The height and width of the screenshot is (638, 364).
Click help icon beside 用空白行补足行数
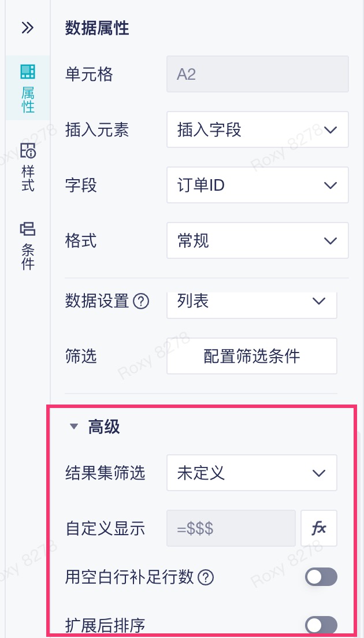pyautogui.click(x=206, y=577)
